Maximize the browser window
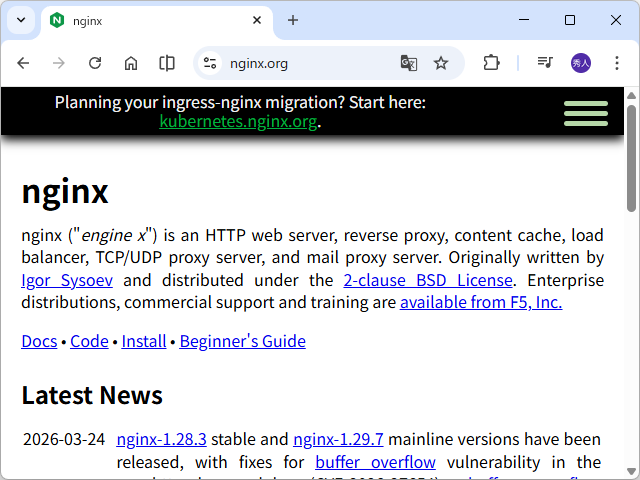This screenshot has height=480, width=640. (x=570, y=20)
